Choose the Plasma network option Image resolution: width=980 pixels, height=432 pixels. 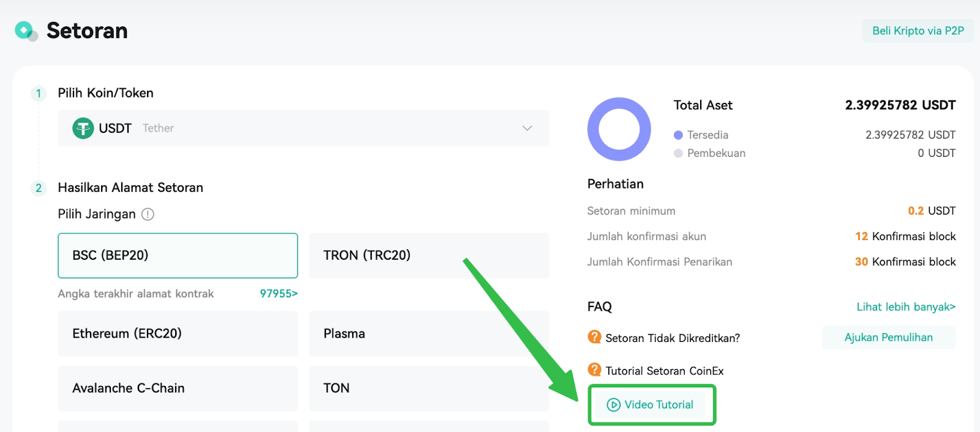(429, 334)
